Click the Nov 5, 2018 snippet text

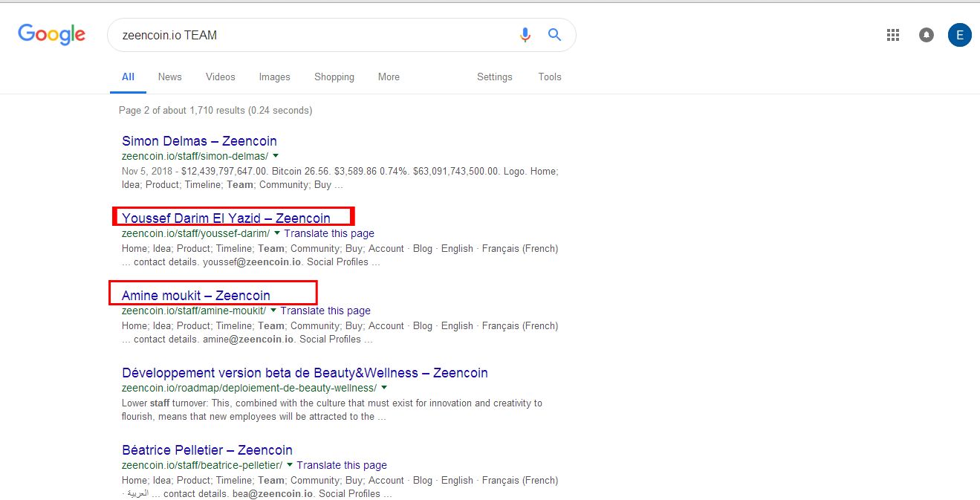(340, 178)
